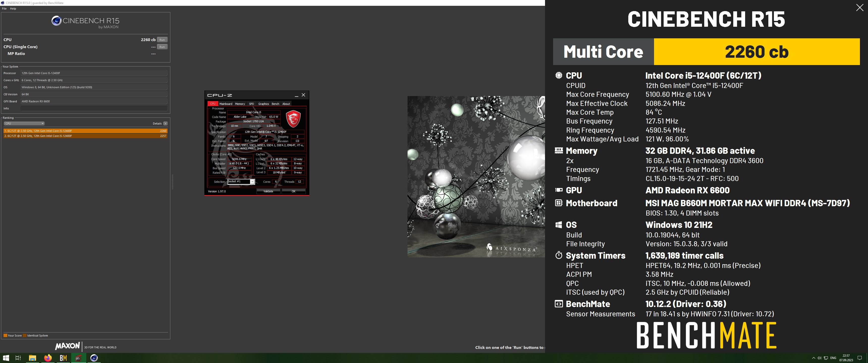The width and height of the screenshot is (868, 363).
Task: Click the MSI dragon shield logo
Action: [x=293, y=119]
